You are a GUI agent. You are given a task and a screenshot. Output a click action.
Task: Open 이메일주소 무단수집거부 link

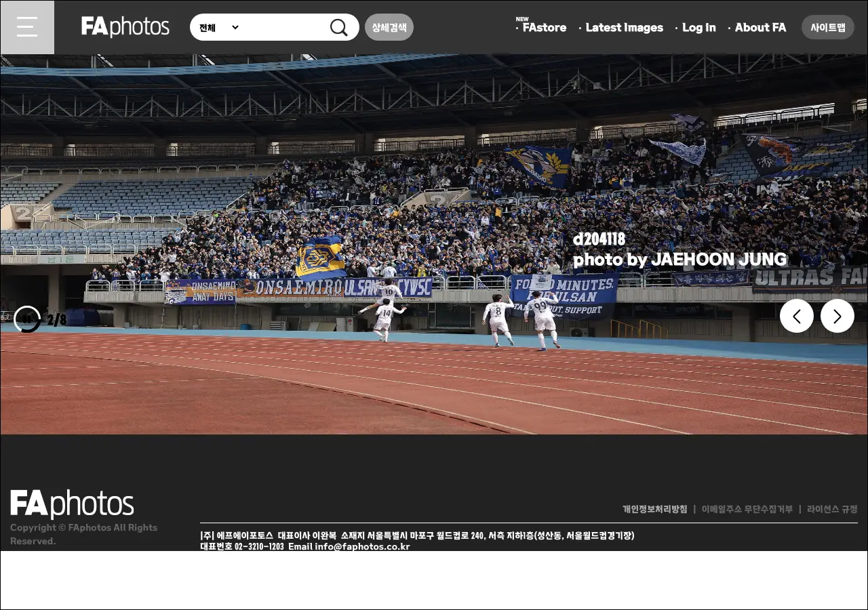[x=747, y=509]
